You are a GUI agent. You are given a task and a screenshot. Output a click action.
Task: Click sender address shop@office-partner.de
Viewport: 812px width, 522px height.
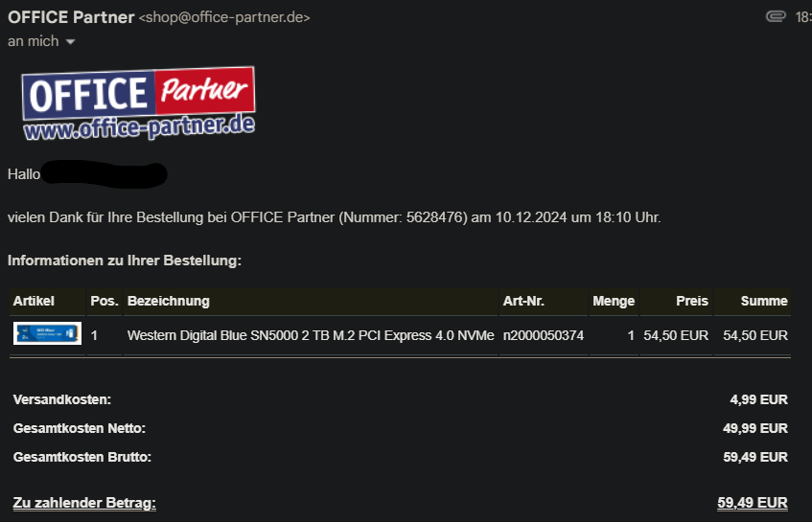[x=224, y=17]
